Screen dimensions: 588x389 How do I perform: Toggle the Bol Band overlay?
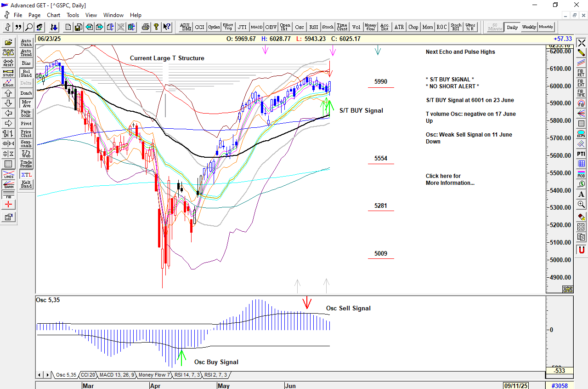(26, 74)
